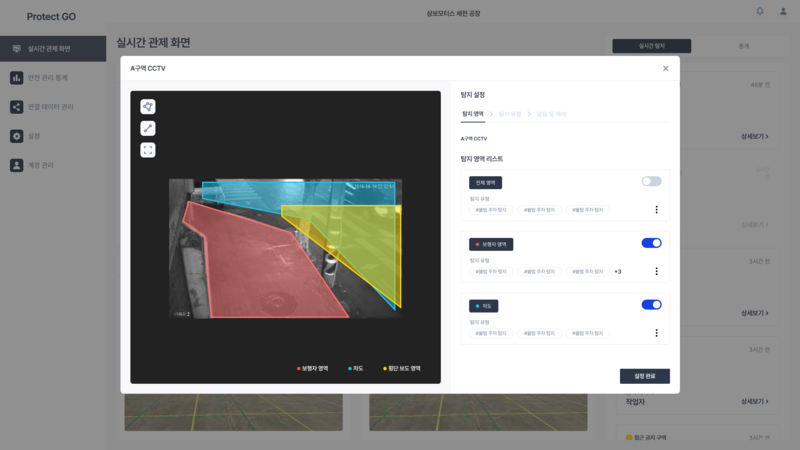
Task: Click the 탐지 영역 리스트 heading
Action: click(482, 159)
